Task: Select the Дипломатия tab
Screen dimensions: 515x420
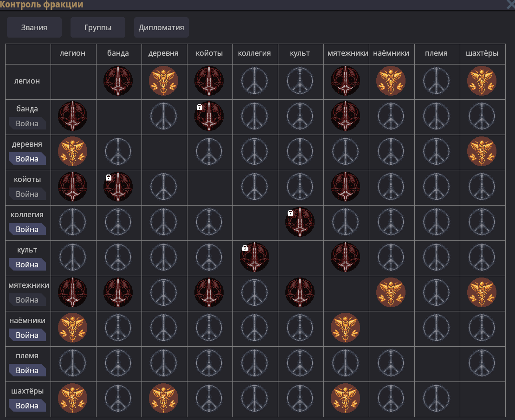Action: pos(161,27)
